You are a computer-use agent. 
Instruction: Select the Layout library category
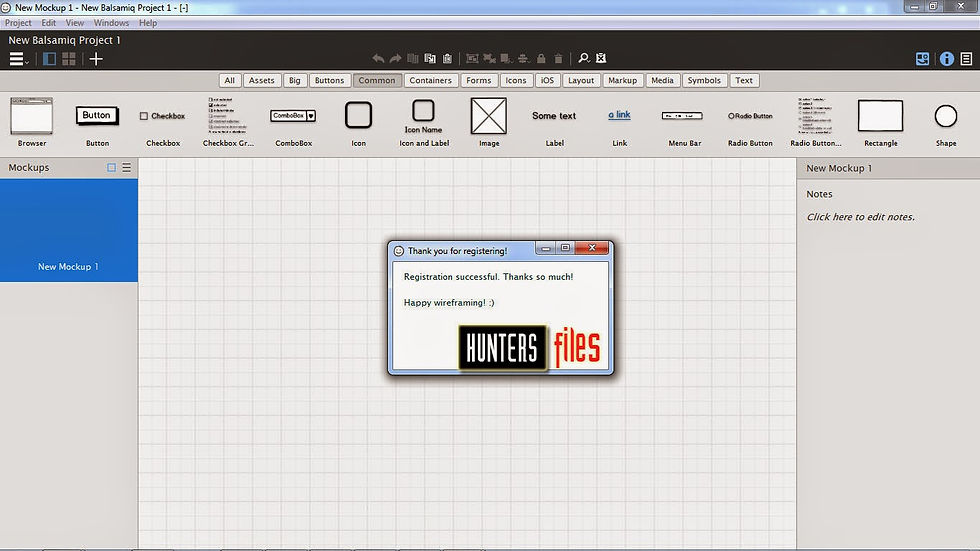tap(581, 81)
